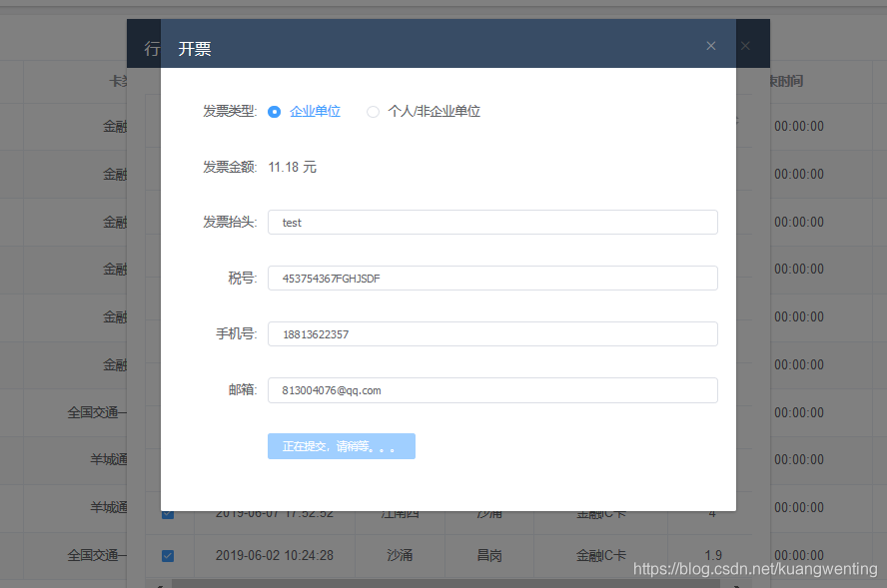887x588 pixels.
Task: Click the 税号 input field
Action: (492, 279)
